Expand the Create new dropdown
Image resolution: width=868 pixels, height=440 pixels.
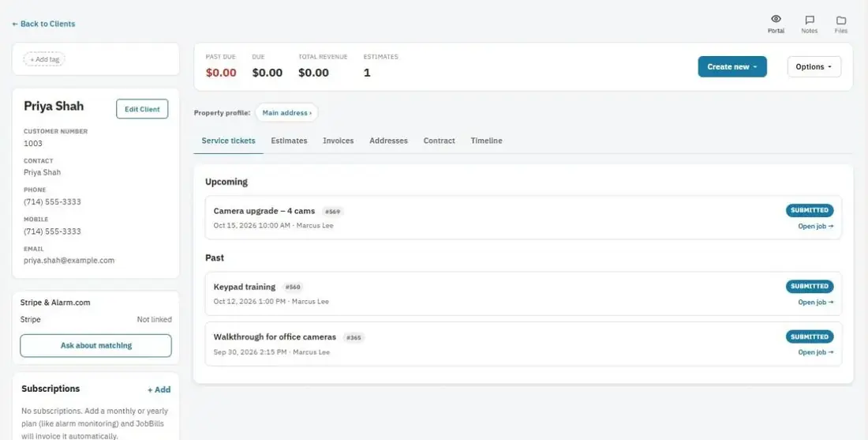[x=731, y=66]
